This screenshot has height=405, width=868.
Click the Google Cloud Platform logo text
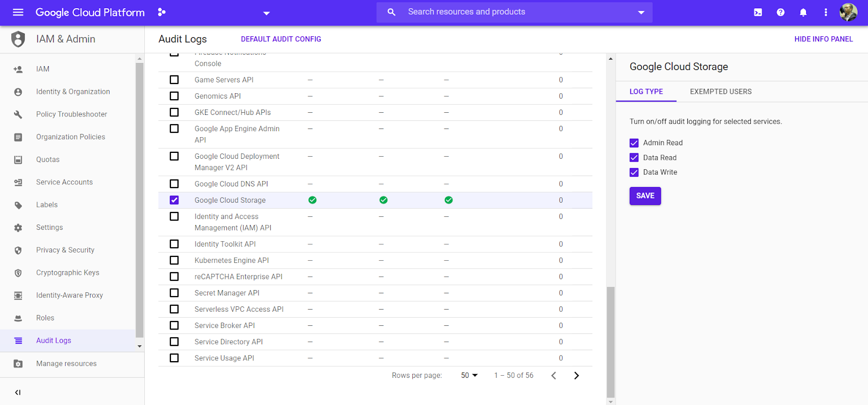[90, 12]
